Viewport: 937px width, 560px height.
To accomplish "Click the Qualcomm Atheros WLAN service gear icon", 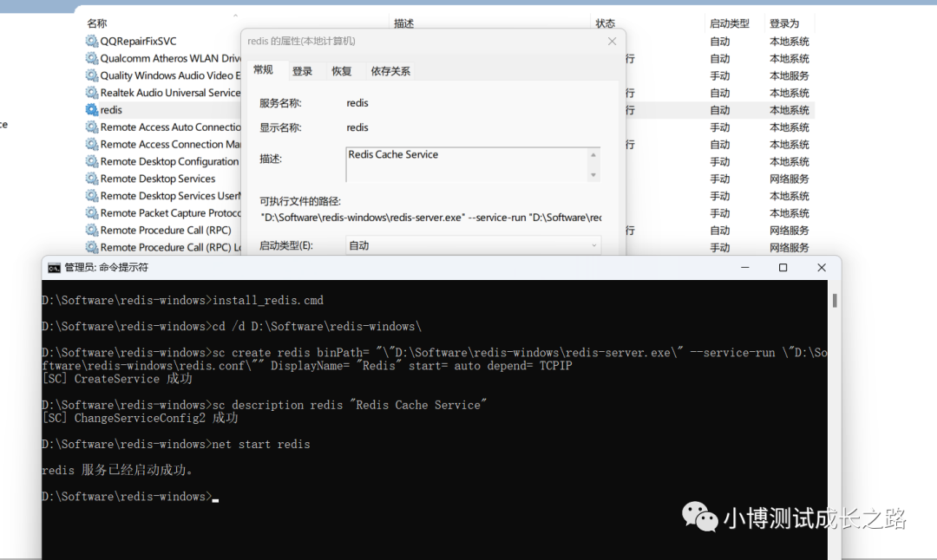I will click(x=91, y=58).
